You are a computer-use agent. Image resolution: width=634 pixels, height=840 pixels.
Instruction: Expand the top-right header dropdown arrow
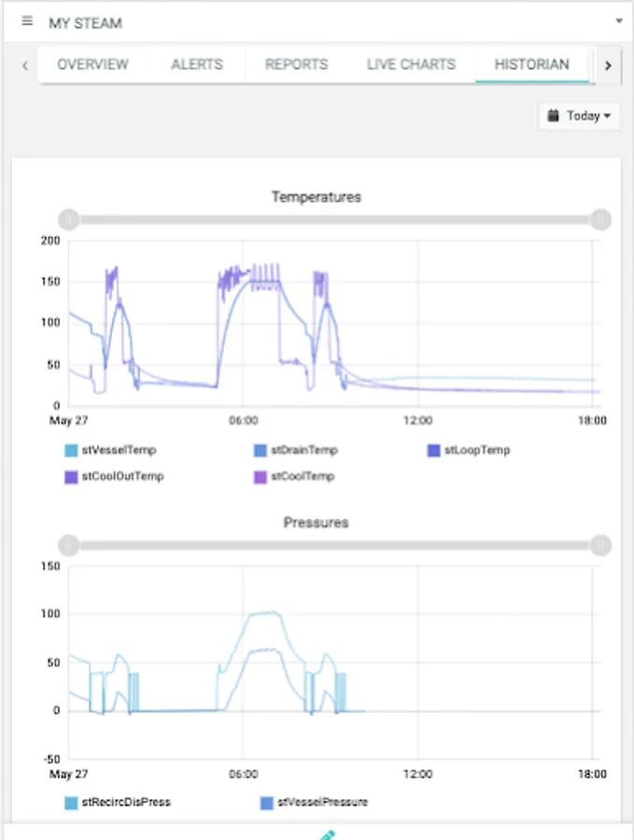(x=619, y=21)
